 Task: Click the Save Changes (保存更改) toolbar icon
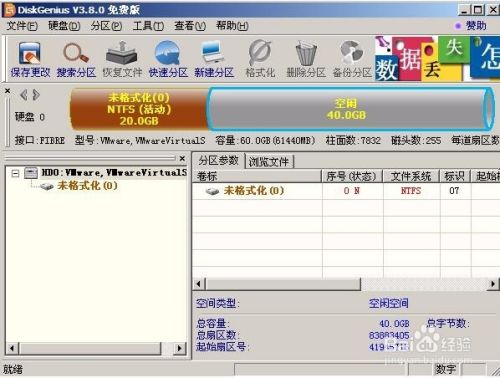tap(30, 59)
